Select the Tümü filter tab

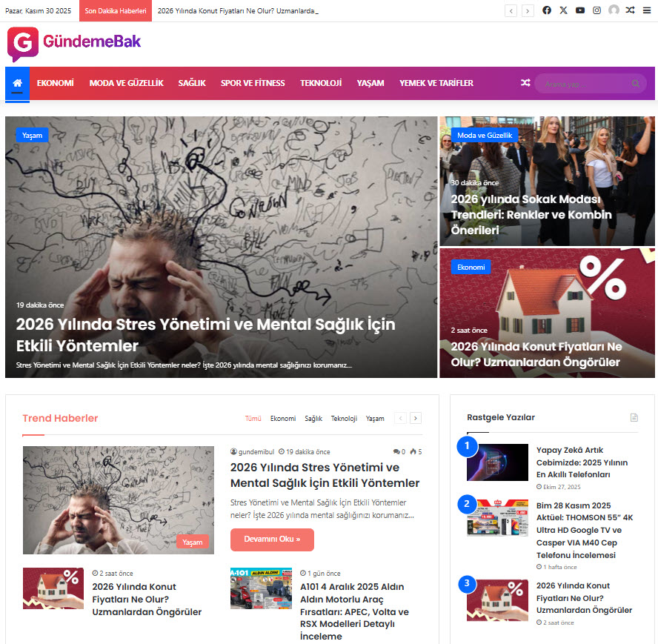click(x=253, y=419)
